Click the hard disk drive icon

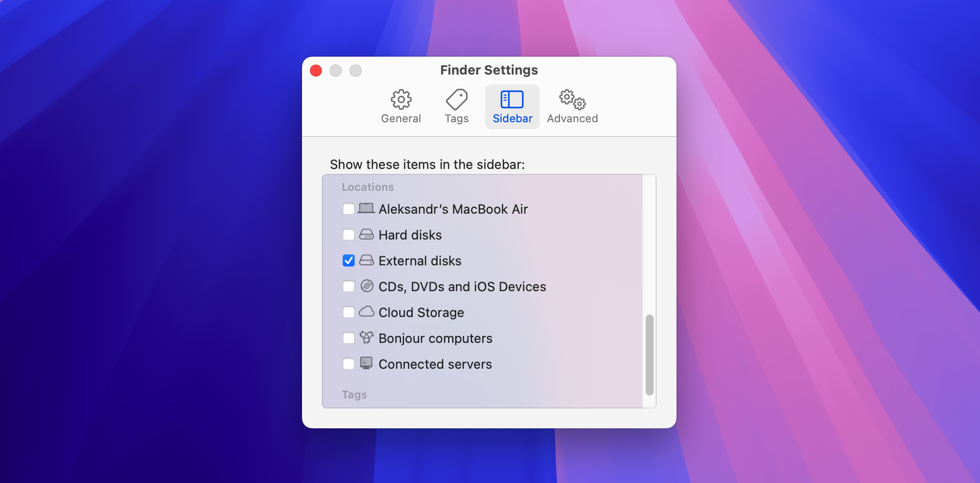click(367, 234)
